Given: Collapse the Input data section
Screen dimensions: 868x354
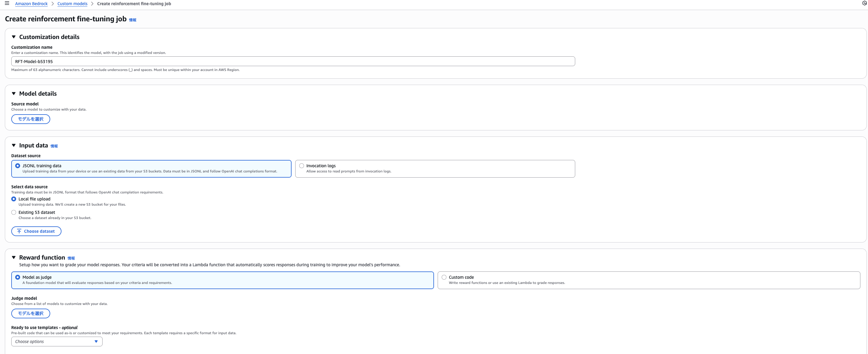Looking at the screenshot, I should tap(14, 146).
